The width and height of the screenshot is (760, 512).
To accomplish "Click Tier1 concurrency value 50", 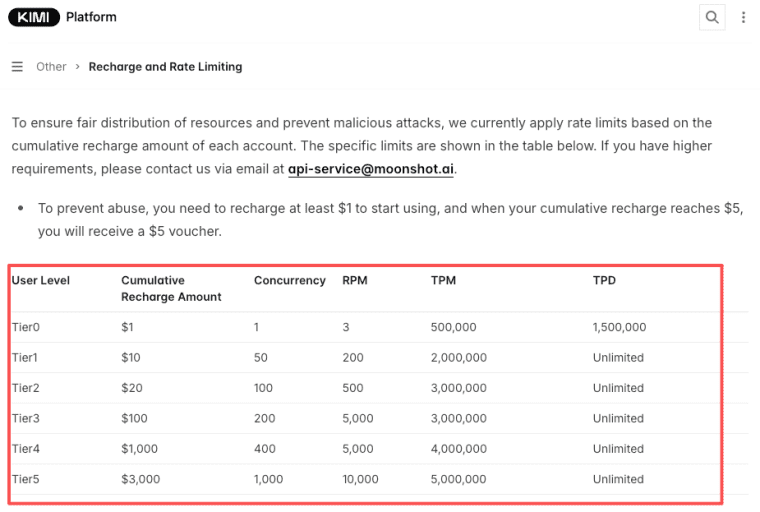I will tap(261, 358).
